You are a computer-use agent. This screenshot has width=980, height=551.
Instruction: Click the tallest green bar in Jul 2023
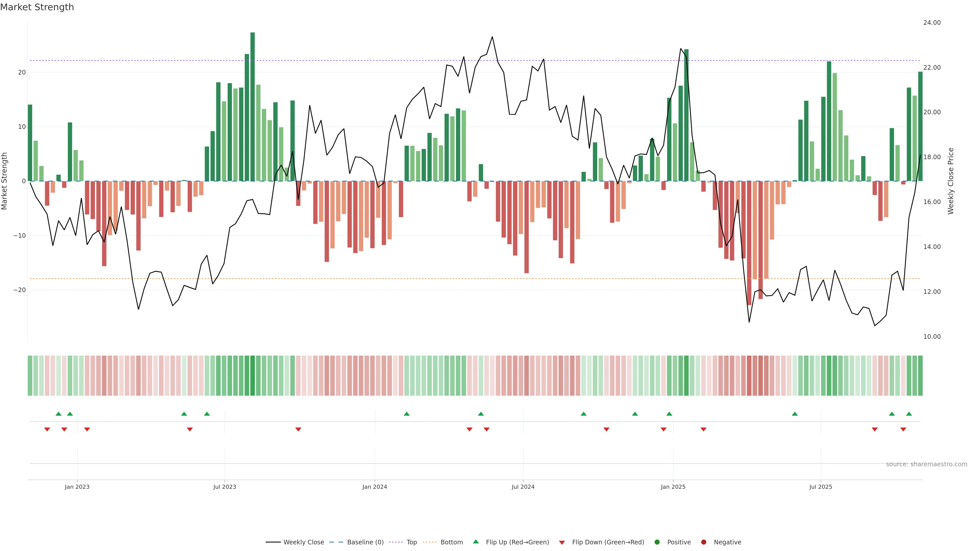[x=253, y=106]
